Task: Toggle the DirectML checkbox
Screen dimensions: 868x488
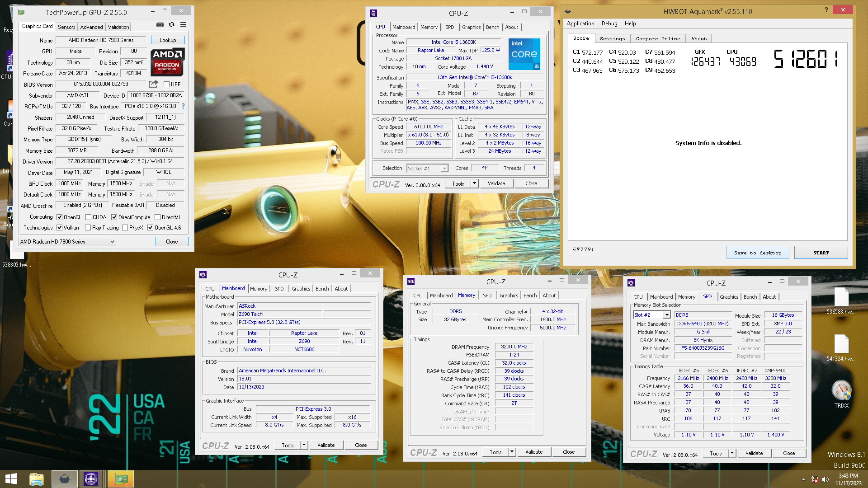Action: 157,217
